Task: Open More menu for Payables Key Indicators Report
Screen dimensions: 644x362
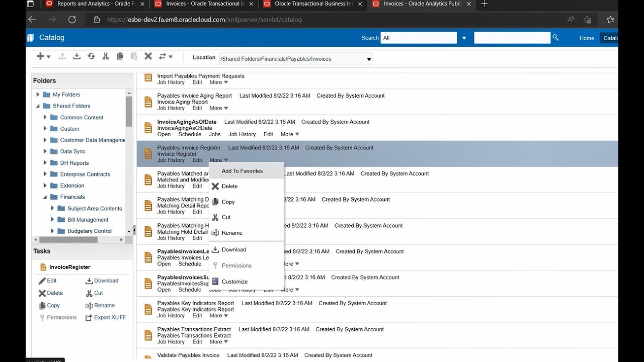Action: (219, 316)
